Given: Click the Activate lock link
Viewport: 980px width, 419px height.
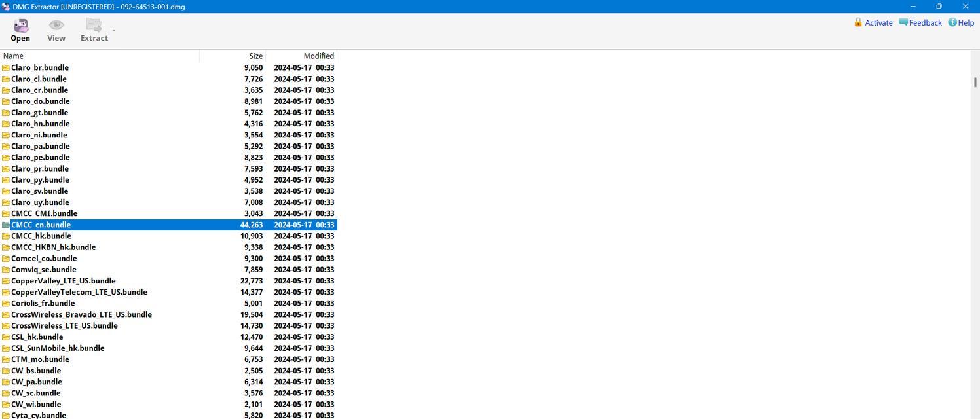Looking at the screenshot, I should tap(873, 22).
